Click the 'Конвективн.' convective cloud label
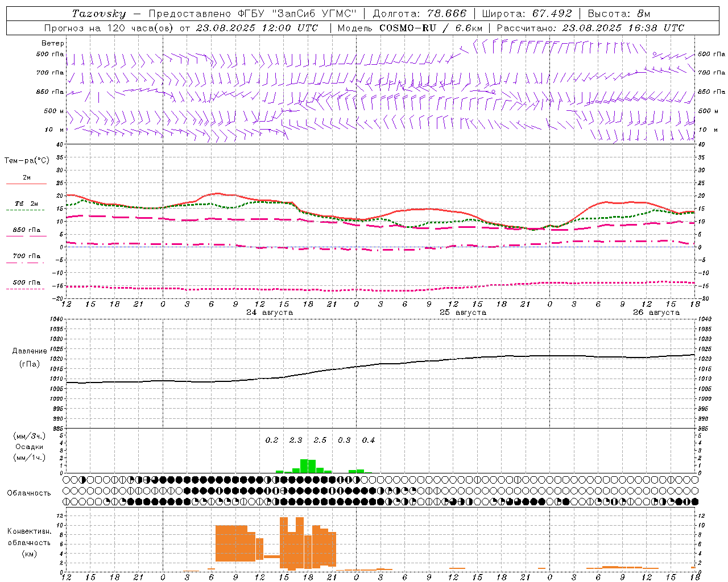Viewport: 728px width, 582px height. (30, 531)
